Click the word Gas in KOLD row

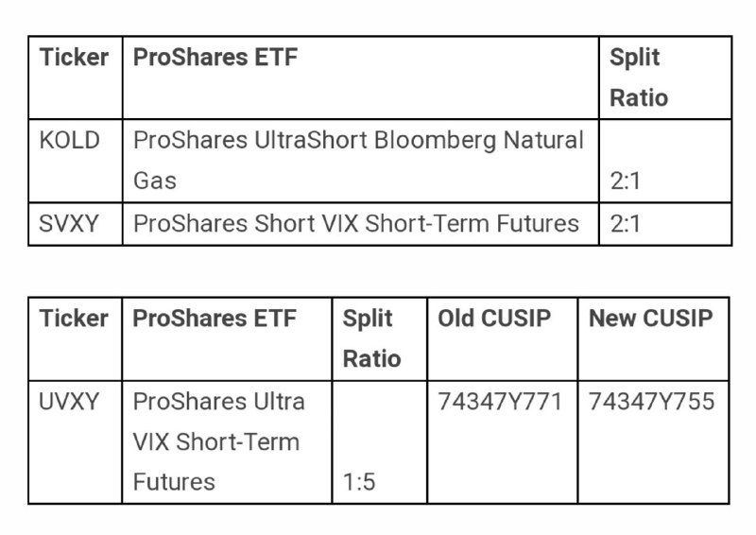[x=155, y=181]
